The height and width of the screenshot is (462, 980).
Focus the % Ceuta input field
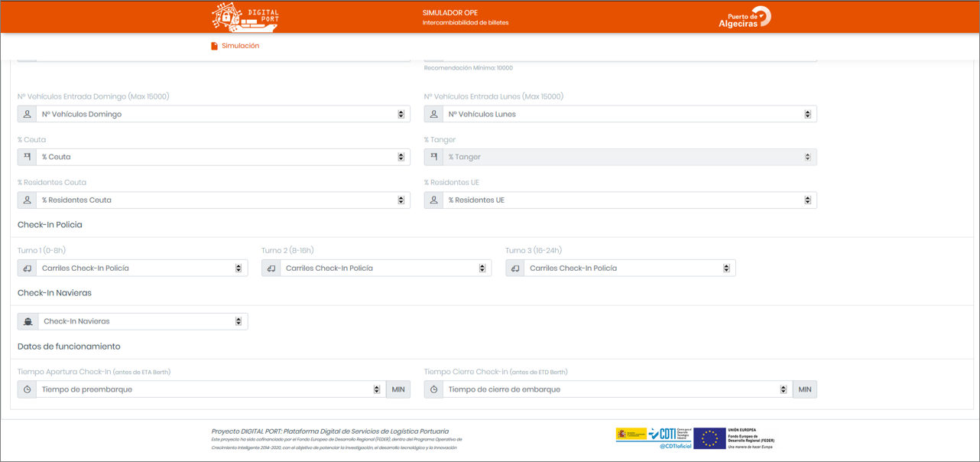coord(223,157)
